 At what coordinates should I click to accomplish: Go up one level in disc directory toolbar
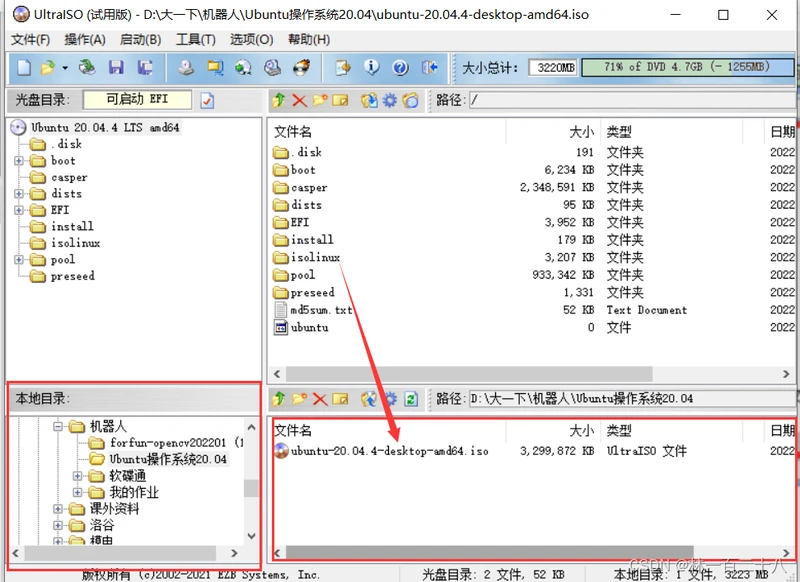pos(279,100)
